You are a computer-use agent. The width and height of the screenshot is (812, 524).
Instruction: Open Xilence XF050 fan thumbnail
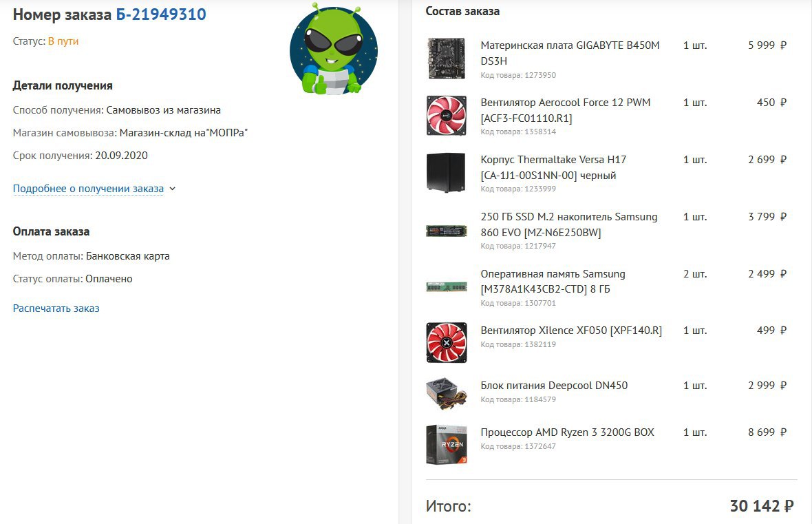[447, 343]
